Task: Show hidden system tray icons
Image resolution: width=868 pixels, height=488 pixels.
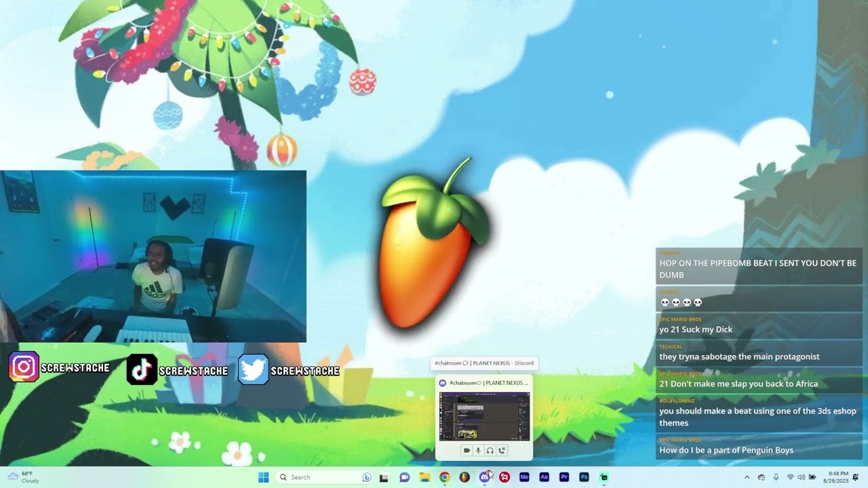Action: tap(747, 477)
